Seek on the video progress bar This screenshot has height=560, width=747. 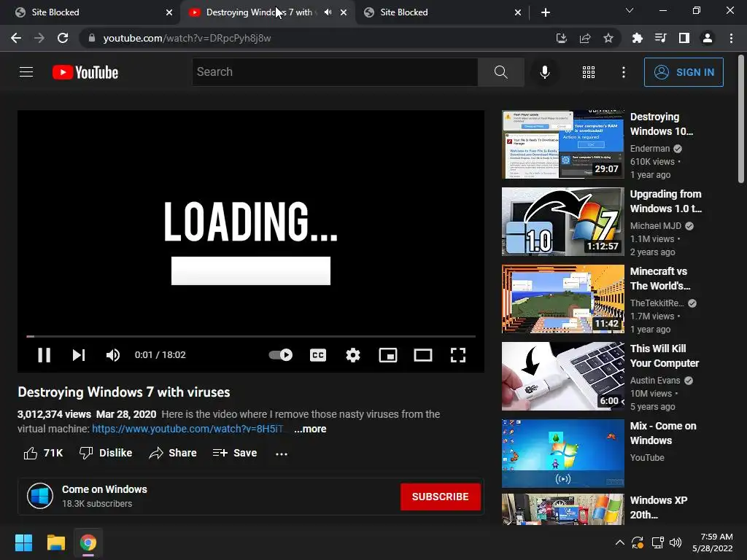[x=251, y=336]
